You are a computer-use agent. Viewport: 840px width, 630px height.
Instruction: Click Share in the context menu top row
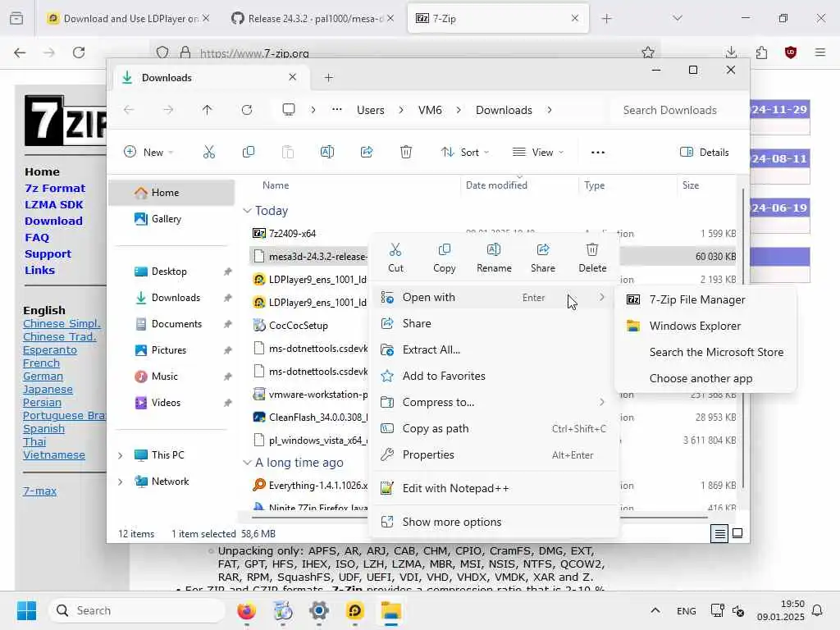(543, 258)
